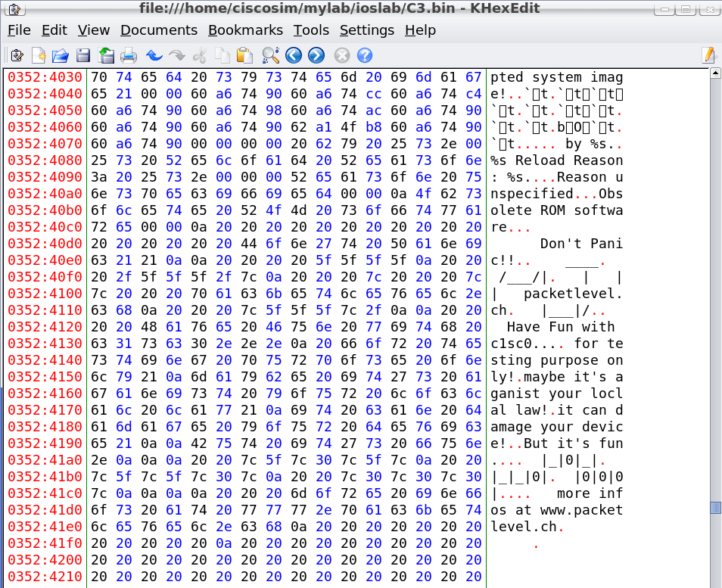Viewport: 722px width, 588px height.
Task: Open a file using the folder icon
Action: [61, 55]
